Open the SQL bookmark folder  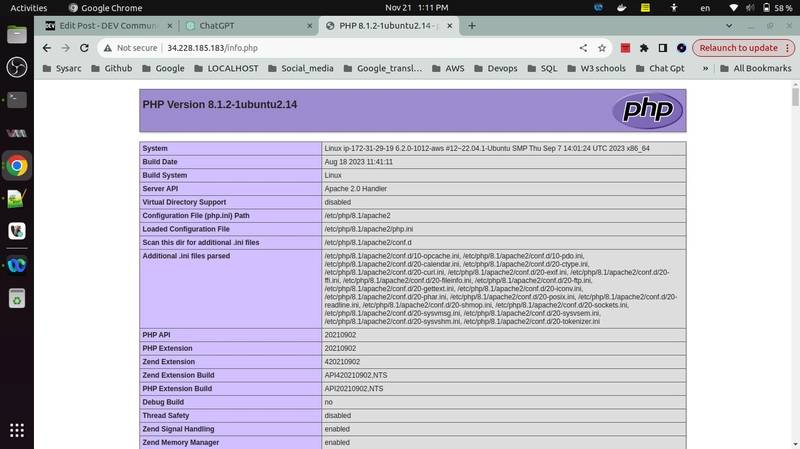click(542, 68)
